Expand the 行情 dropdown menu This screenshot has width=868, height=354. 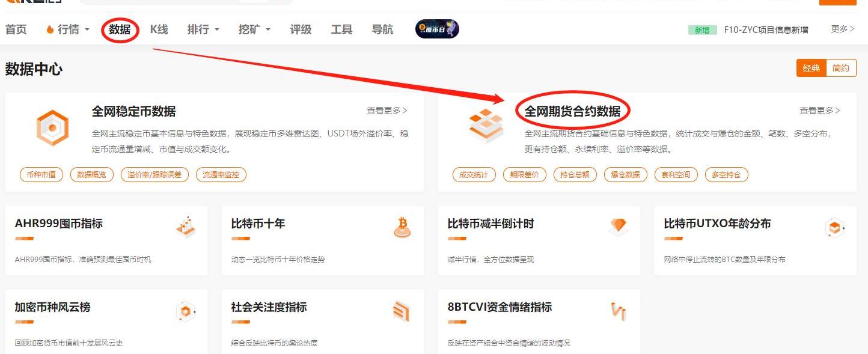pos(68,29)
